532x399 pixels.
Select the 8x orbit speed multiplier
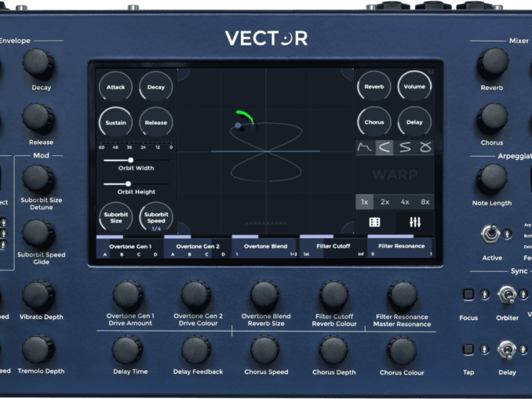coord(425,202)
